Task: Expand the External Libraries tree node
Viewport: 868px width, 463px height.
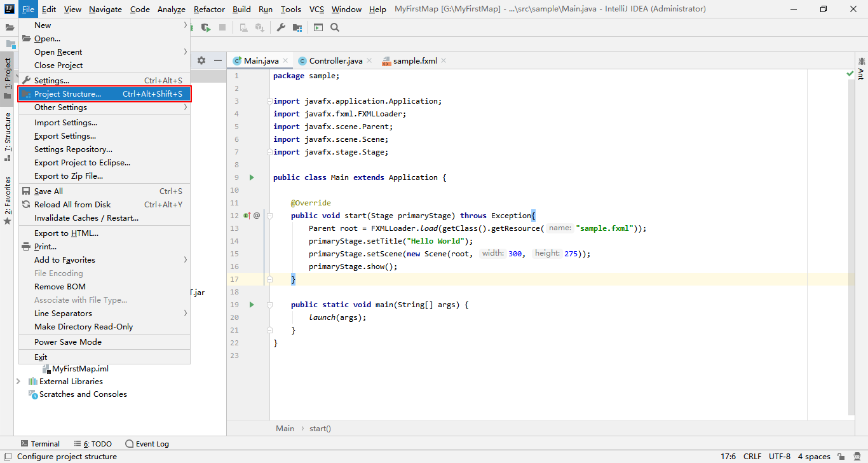Action: pyautogui.click(x=18, y=382)
